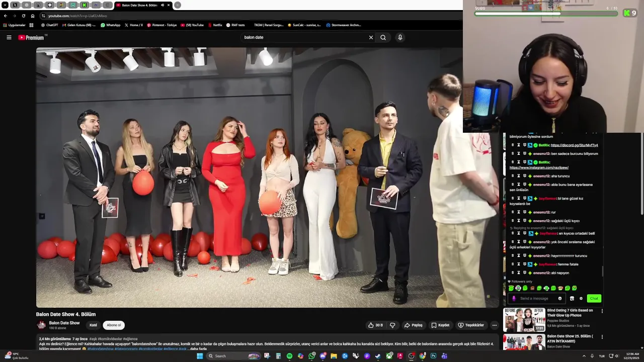Start voice search with microphone icon

click(400, 37)
